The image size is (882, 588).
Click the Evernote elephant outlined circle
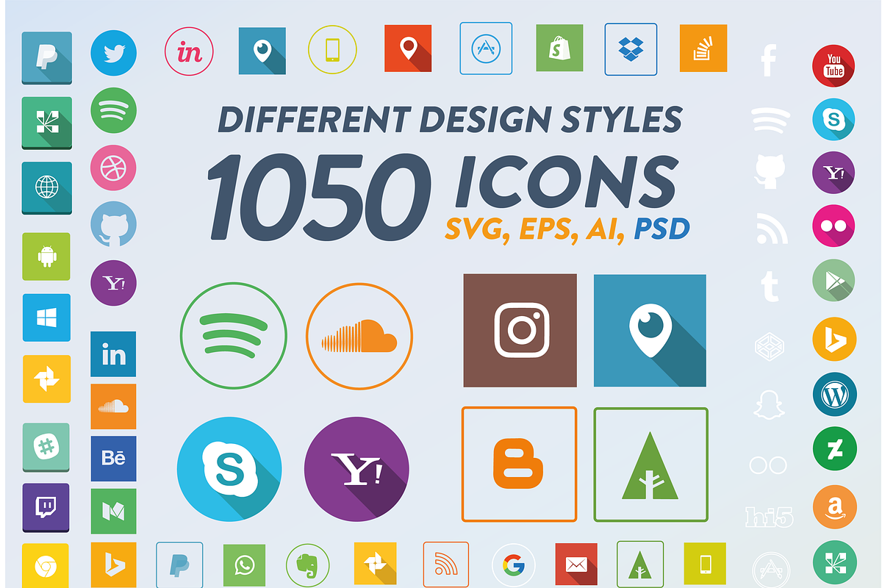307,565
